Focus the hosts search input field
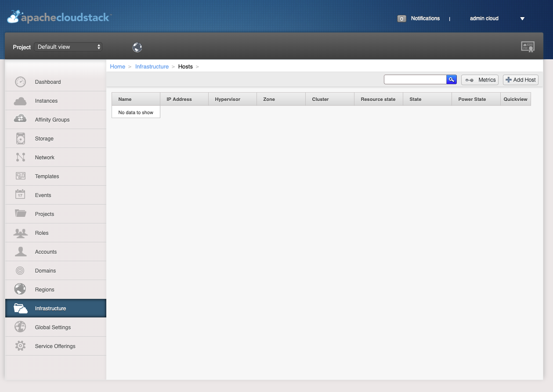Viewport: 553px width, 392px height. tap(415, 79)
